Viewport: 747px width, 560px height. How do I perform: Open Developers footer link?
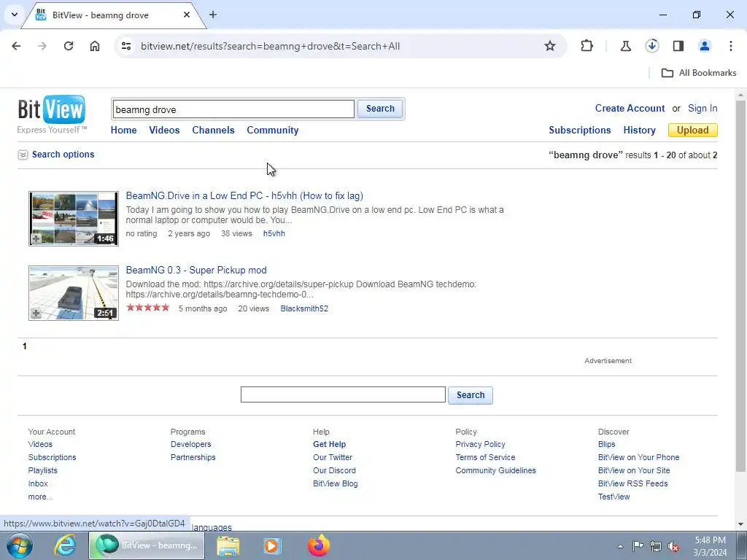(x=190, y=444)
